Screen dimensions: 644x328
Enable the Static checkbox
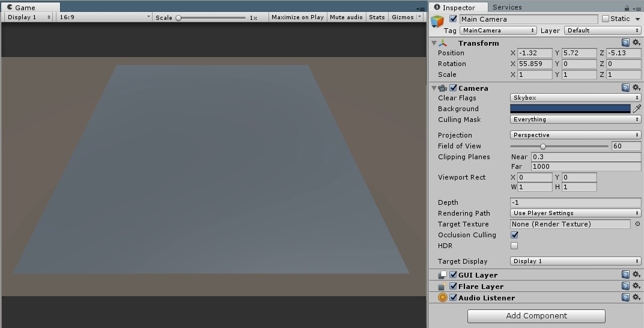tap(606, 19)
